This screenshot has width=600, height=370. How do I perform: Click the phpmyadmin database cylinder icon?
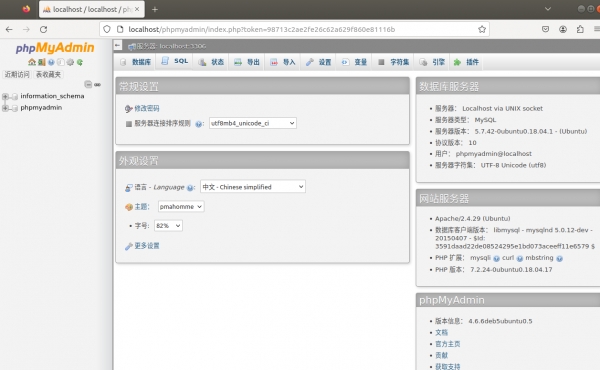click(x=15, y=108)
